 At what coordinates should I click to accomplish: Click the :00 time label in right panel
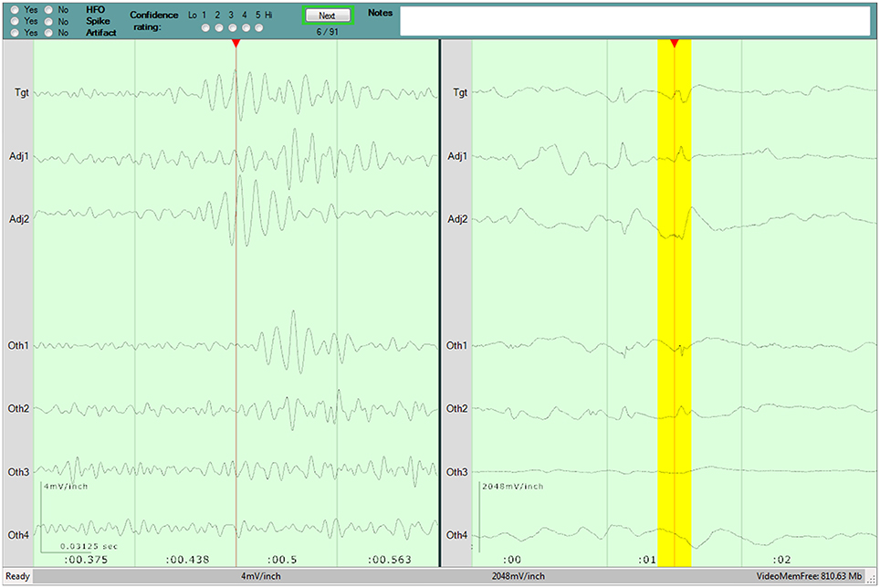point(512,560)
